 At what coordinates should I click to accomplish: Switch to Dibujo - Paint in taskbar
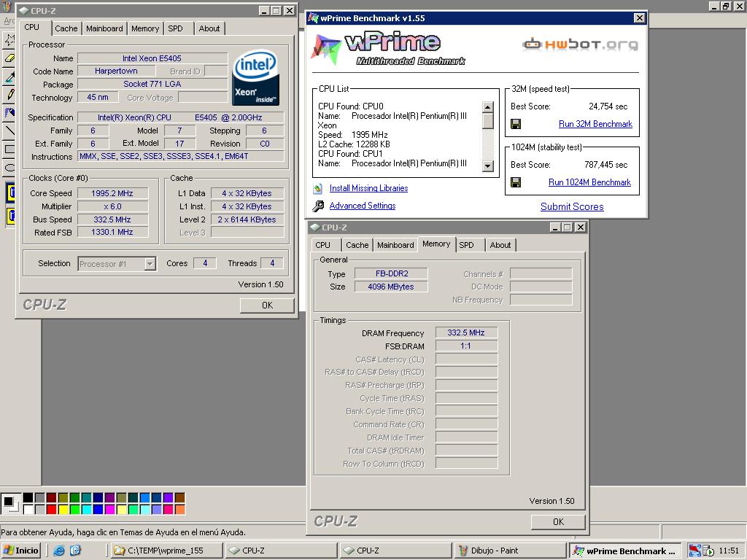510,551
